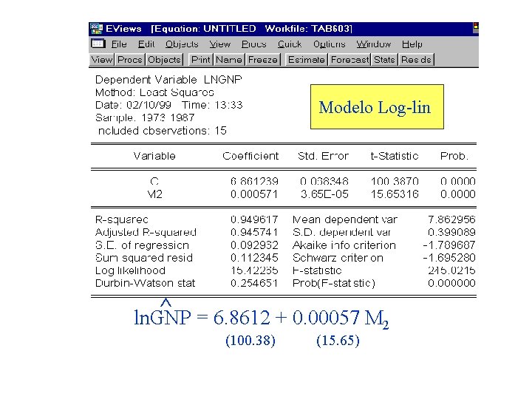This screenshot has height=399, width=532.
Task: Click the Resids toolbar button
Action: tap(416, 60)
